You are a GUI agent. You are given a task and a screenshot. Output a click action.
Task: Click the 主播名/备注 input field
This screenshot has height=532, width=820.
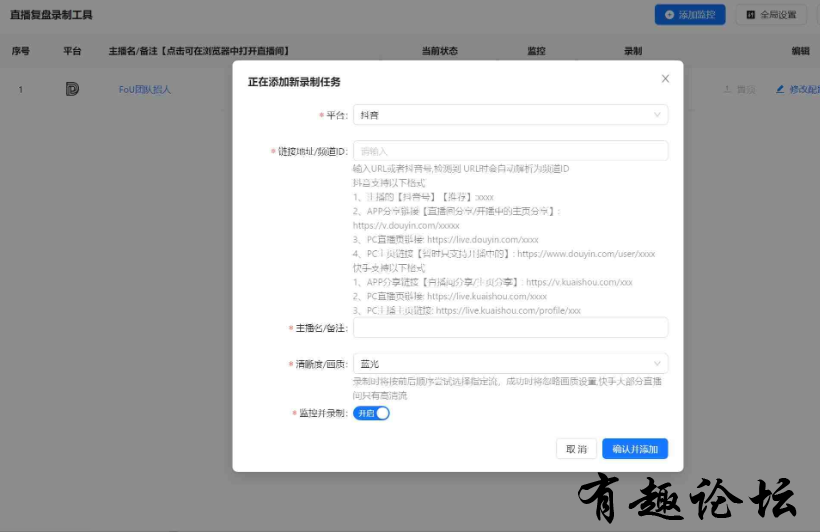coord(510,327)
